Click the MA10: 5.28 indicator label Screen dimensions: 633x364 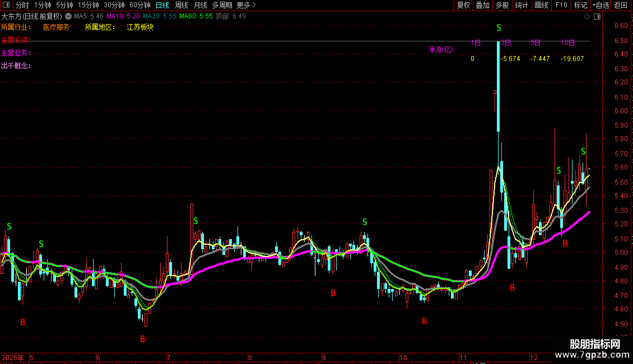123,17
